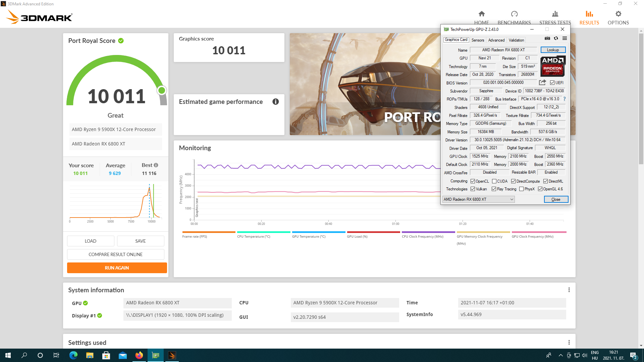
Task: Open the Mail app from the taskbar
Action: [x=122, y=355]
